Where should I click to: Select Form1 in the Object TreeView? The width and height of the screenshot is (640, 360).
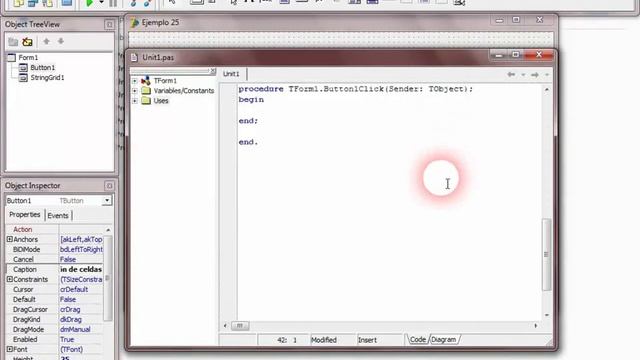tap(28, 58)
